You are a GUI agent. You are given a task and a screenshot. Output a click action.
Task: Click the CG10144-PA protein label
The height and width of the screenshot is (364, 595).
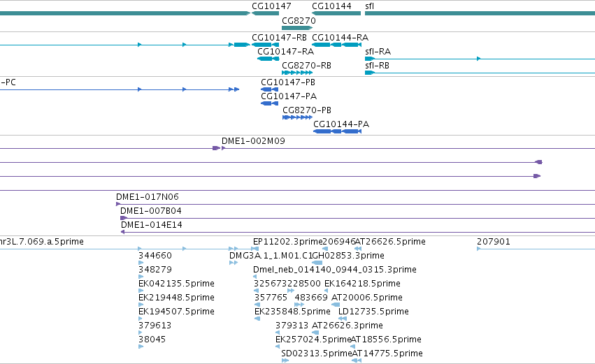341,124
